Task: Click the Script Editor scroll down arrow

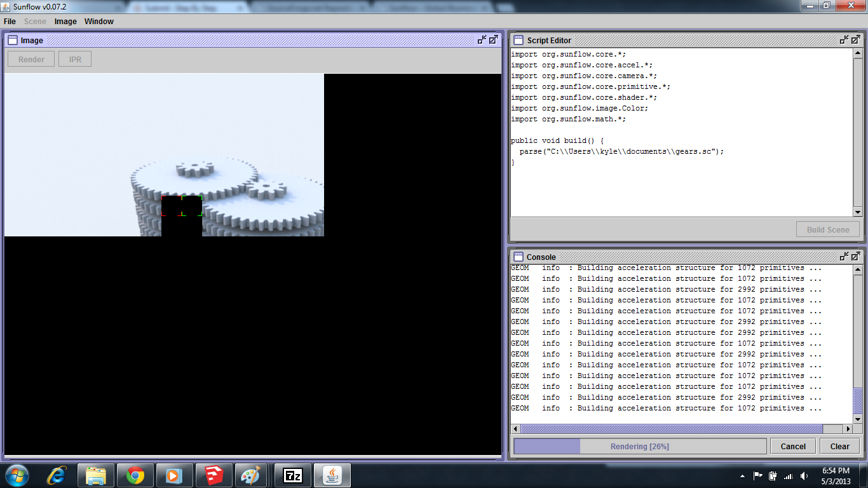Action: (x=858, y=212)
